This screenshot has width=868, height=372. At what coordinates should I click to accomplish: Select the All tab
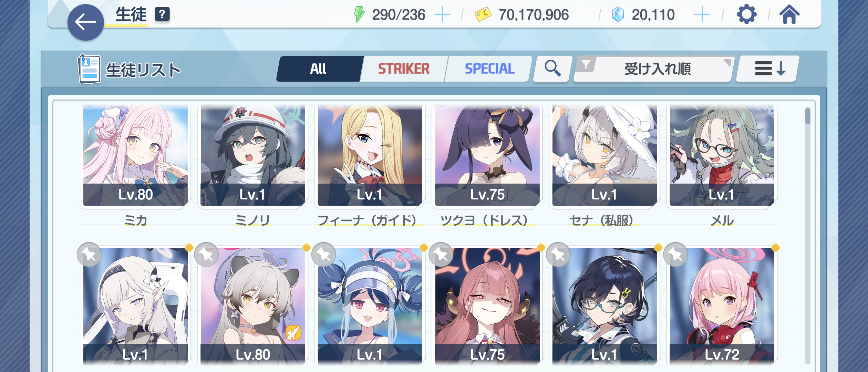click(x=319, y=69)
